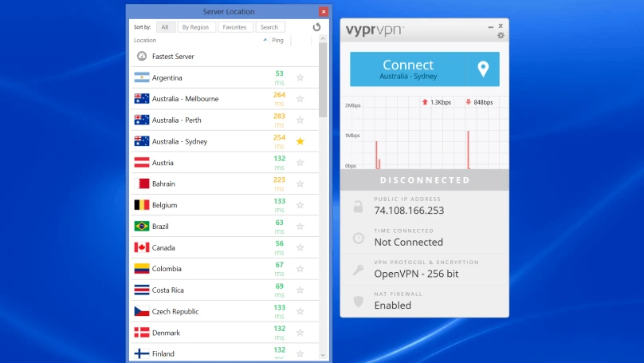Click the Belgium flag icon
Image resolution: width=644 pixels, height=363 pixels.
(142, 205)
